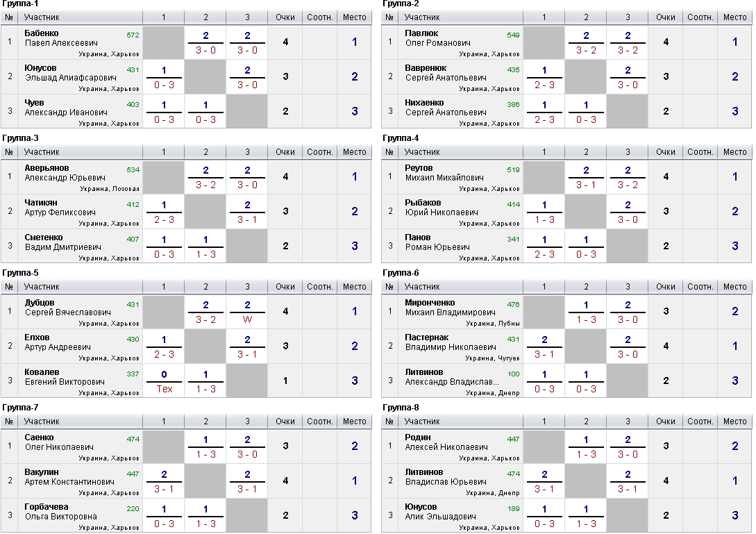Select Реутов Михаил Михайлович entry
The image size is (756, 534).
(444, 173)
